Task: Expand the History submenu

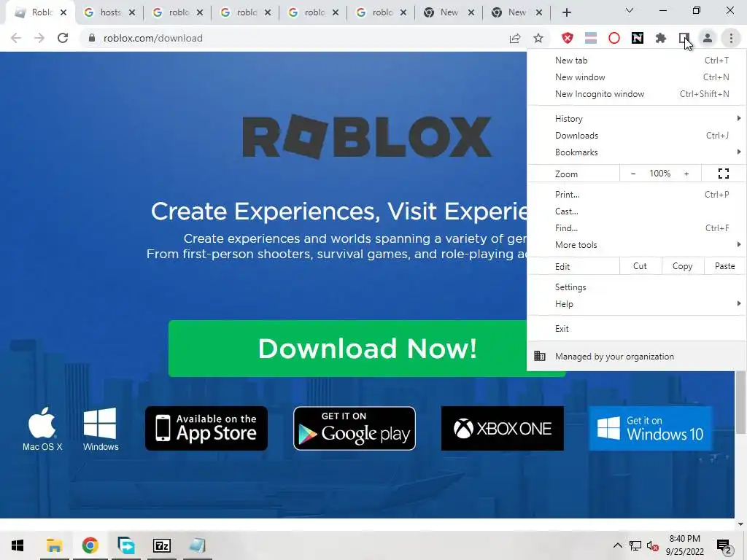Action: pyautogui.click(x=636, y=119)
